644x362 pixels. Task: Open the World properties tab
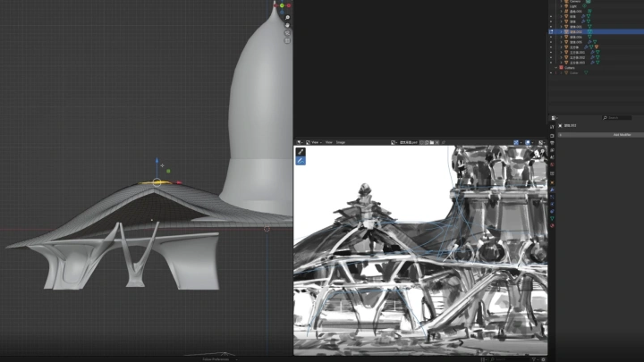[552, 164]
